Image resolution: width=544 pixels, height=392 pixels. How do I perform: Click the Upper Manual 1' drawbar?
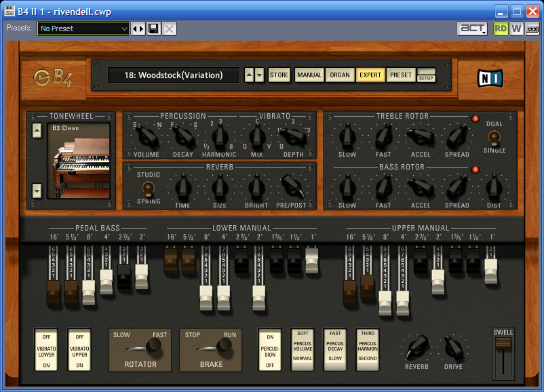pos(491,271)
